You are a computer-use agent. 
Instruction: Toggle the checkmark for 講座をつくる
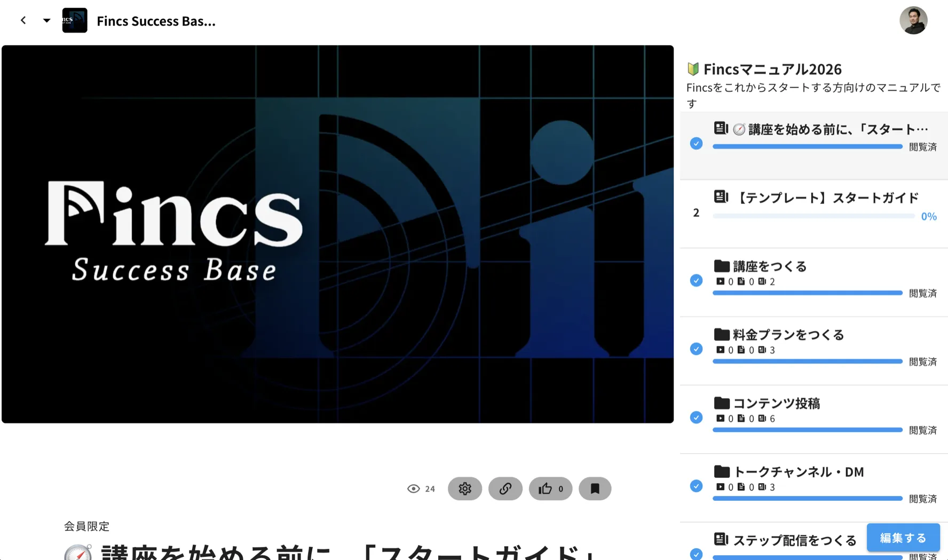(696, 280)
